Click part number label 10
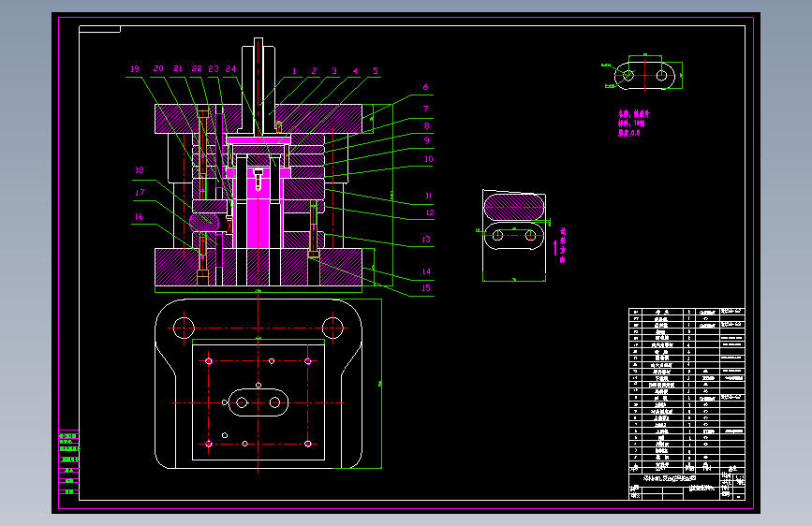The width and height of the screenshot is (812, 526). click(429, 159)
